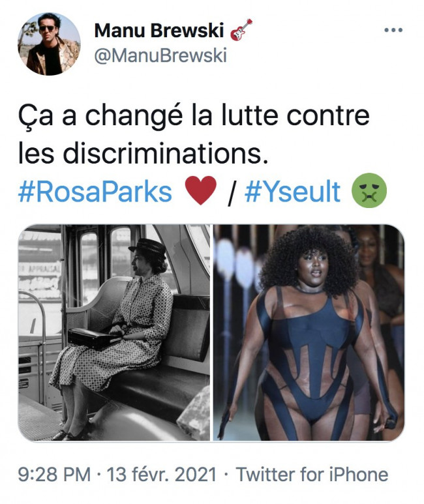The image size is (424, 504).
Task: Click the word 'discriminations' in the tweet
Action: coord(165,153)
